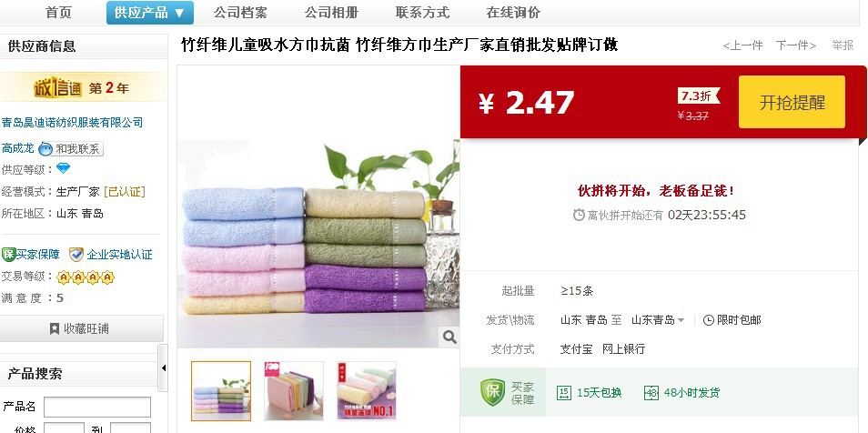Click the 企业实地认证 verification icon
The width and height of the screenshot is (868, 433).
(76, 255)
